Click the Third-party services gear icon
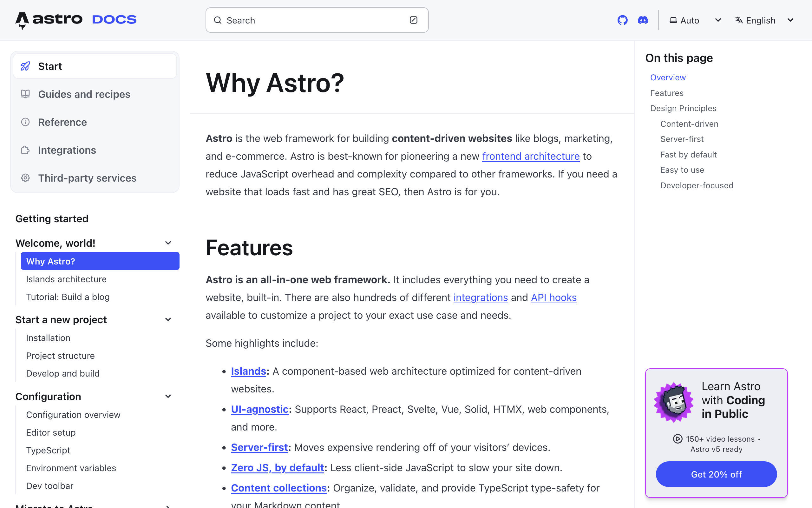 coord(25,178)
